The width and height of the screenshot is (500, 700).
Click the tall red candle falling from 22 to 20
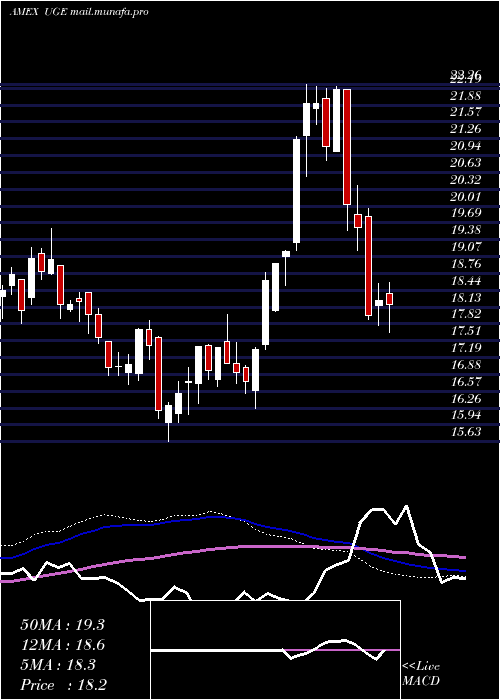click(x=347, y=147)
